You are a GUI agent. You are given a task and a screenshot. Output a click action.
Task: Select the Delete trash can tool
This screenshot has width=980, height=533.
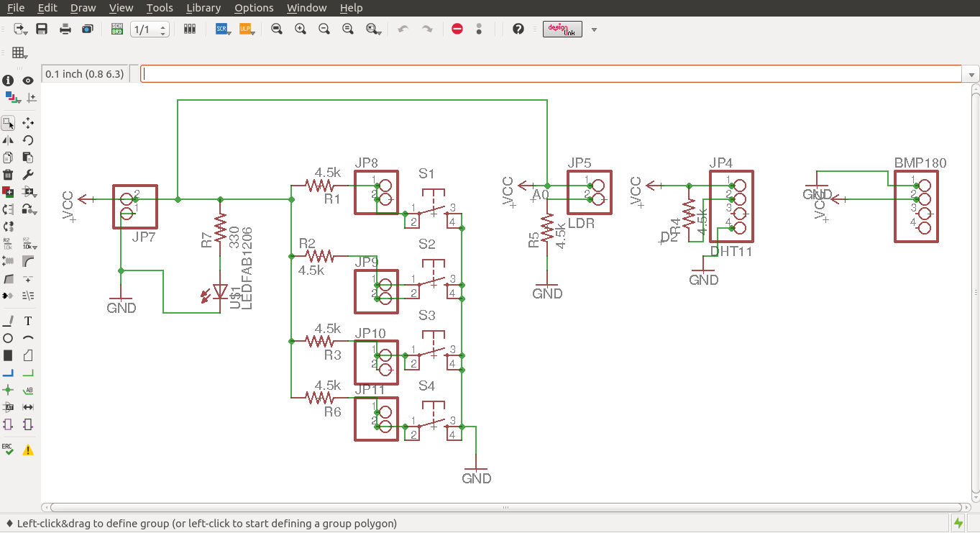8,175
